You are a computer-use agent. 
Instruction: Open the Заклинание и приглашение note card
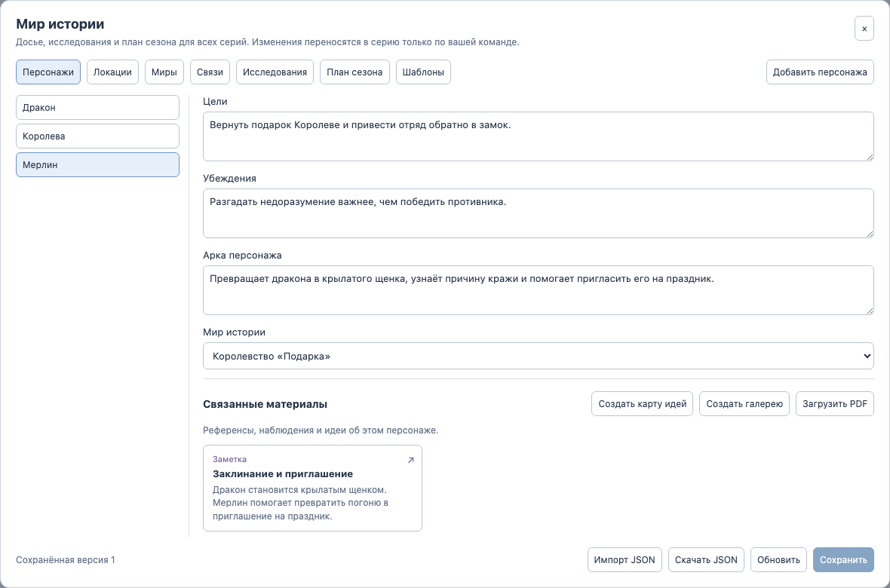[x=312, y=488]
